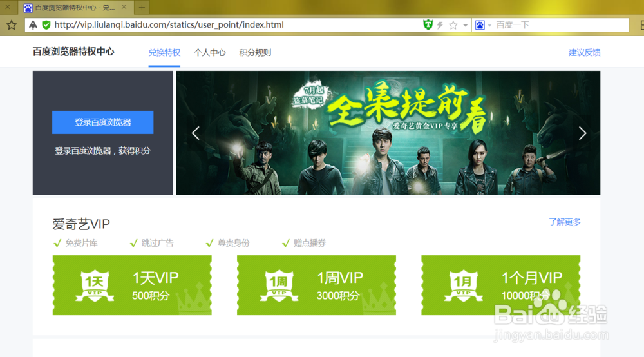Screen dimensions: 644x357
Task: Click the 1天 VIP badge icon
Action: click(x=95, y=285)
